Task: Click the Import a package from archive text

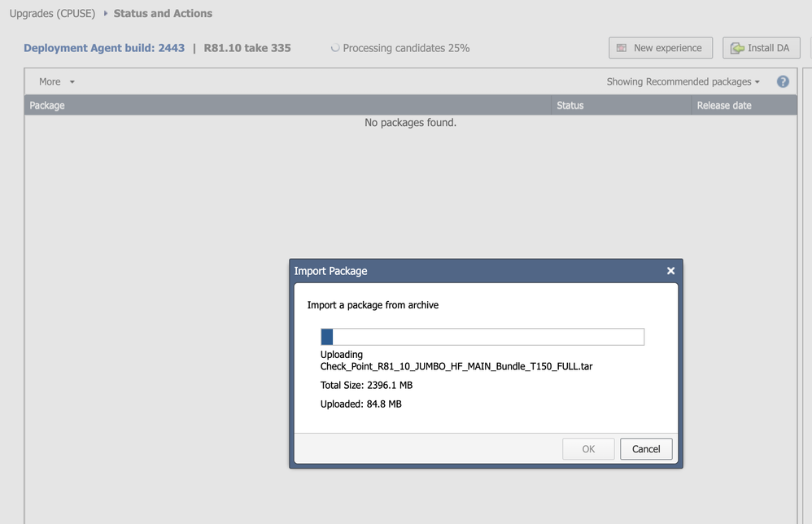Action: (373, 305)
